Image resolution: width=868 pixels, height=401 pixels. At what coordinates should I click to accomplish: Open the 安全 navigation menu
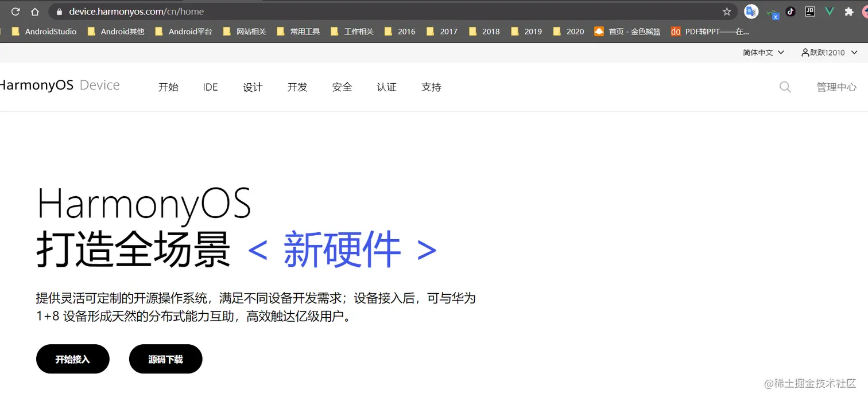342,87
